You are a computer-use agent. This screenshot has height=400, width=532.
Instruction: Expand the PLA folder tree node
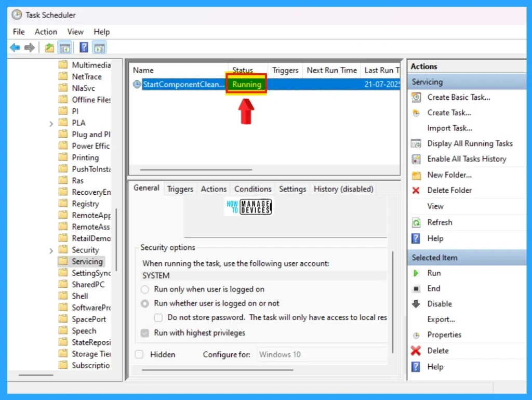(x=51, y=124)
